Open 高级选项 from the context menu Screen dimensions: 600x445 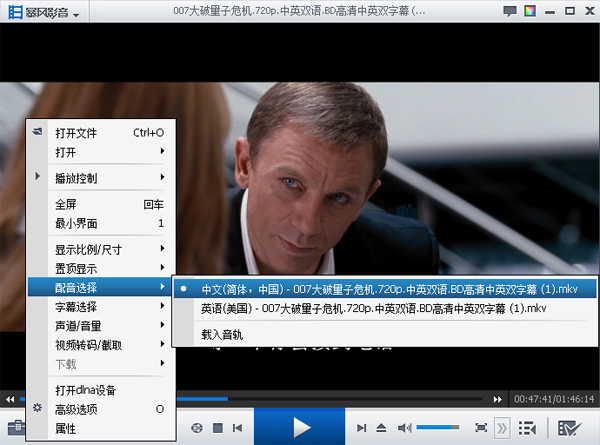point(102,409)
